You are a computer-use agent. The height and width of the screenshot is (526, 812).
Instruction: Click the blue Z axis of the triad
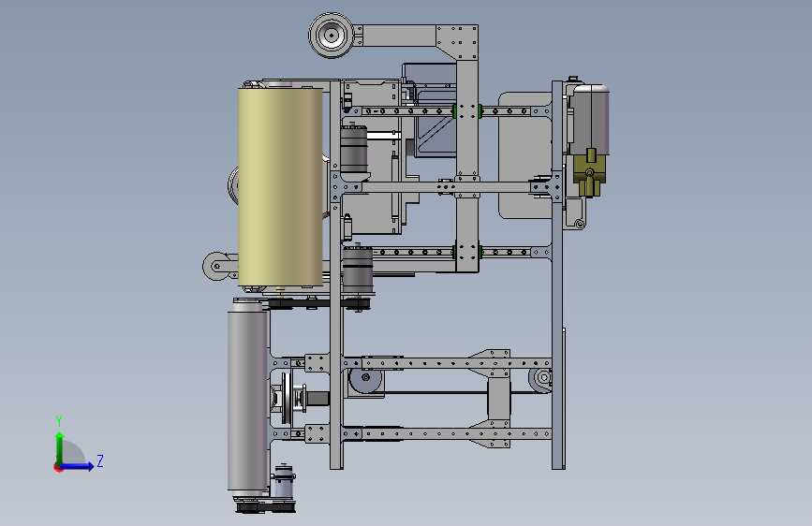78,466
